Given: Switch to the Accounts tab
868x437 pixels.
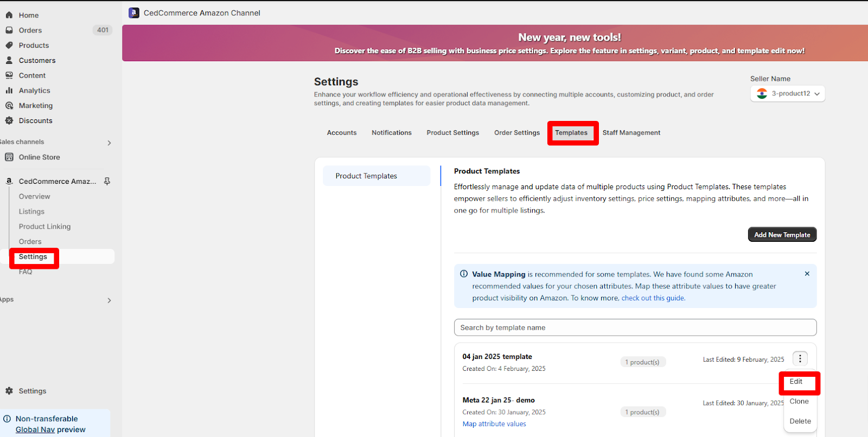Looking at the screenshot, I should [x=342, y=133].
